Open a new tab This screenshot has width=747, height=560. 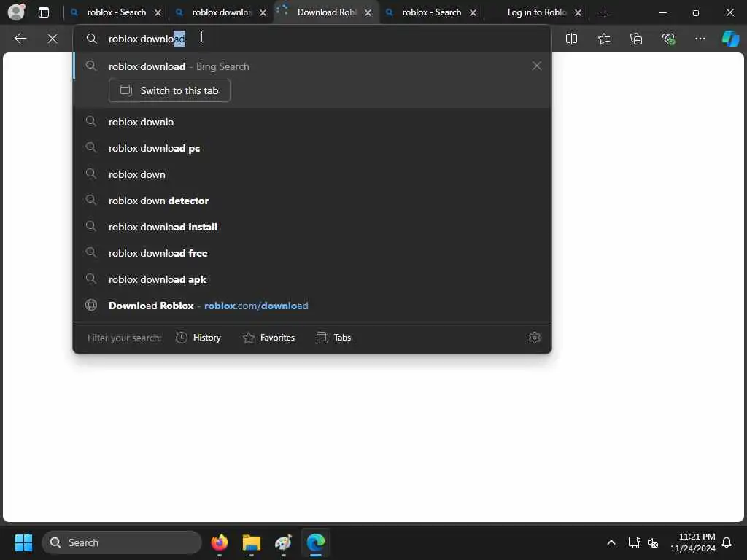pos(605,12)
